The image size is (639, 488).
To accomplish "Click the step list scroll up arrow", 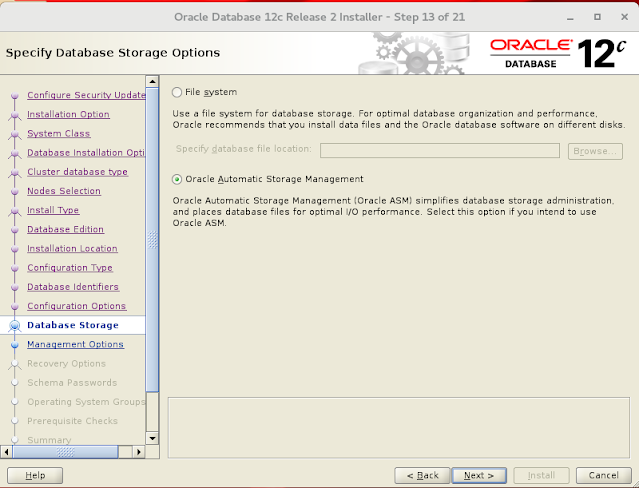I will point(152,82).
